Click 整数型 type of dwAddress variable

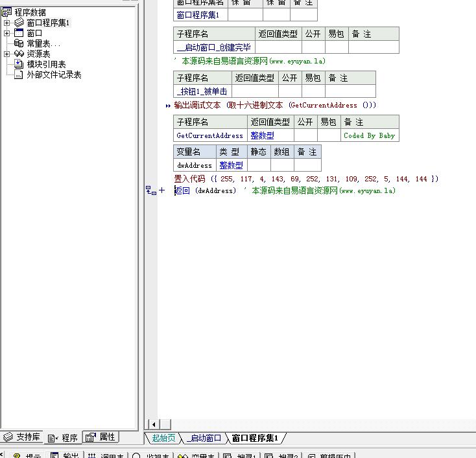(x=232, y=165)
